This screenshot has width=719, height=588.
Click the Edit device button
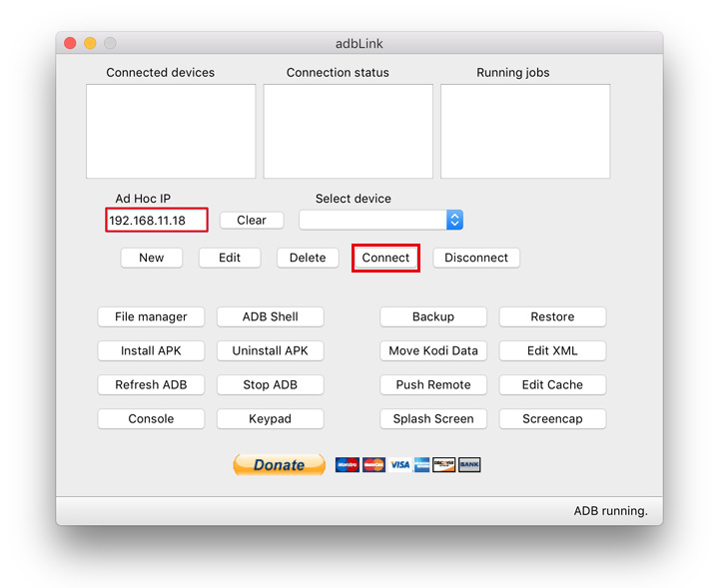pyautogui.click(x=230, y=258)
